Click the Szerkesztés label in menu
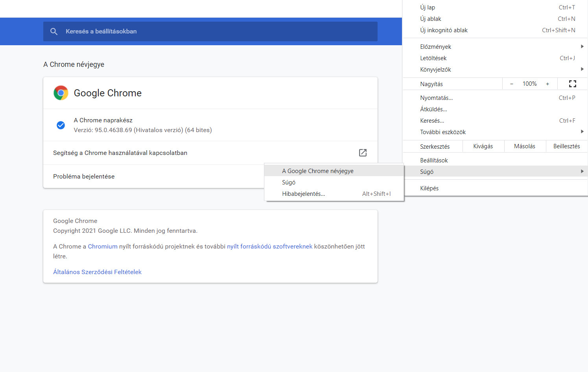 click(435, 147)
